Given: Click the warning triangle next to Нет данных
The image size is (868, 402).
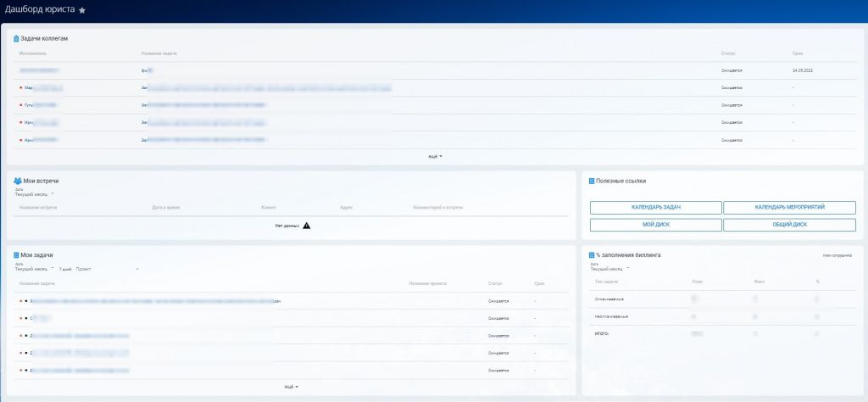Looking at the screenshot, I should coord(307,226).
